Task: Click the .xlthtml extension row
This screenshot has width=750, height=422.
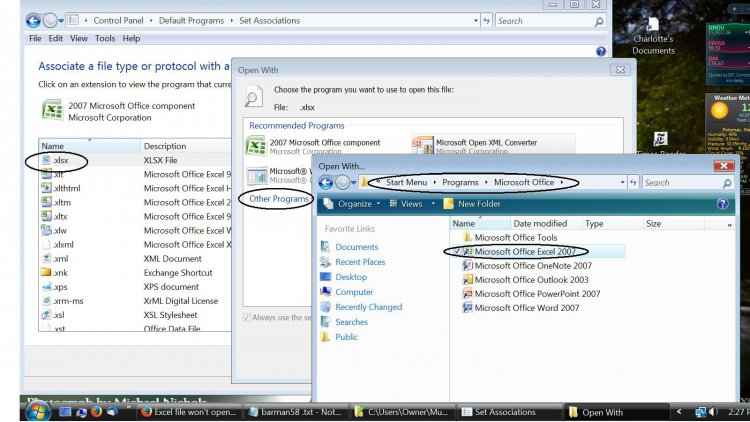Action: tap(135, 188)
